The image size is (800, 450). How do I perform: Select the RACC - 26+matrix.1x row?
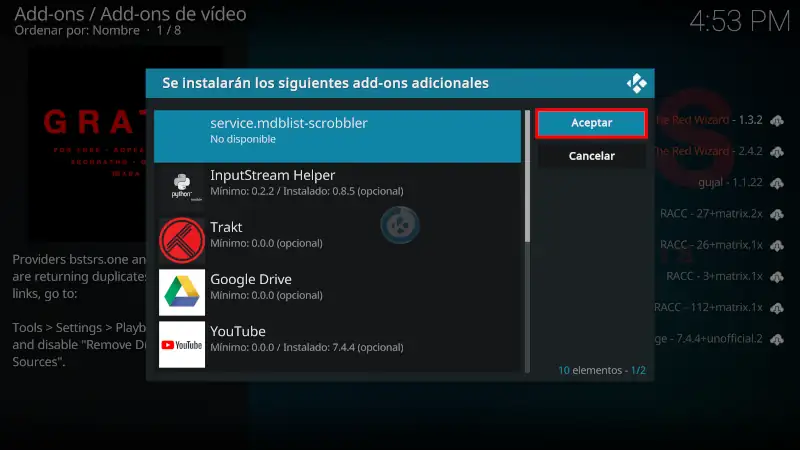pos(722,245)
